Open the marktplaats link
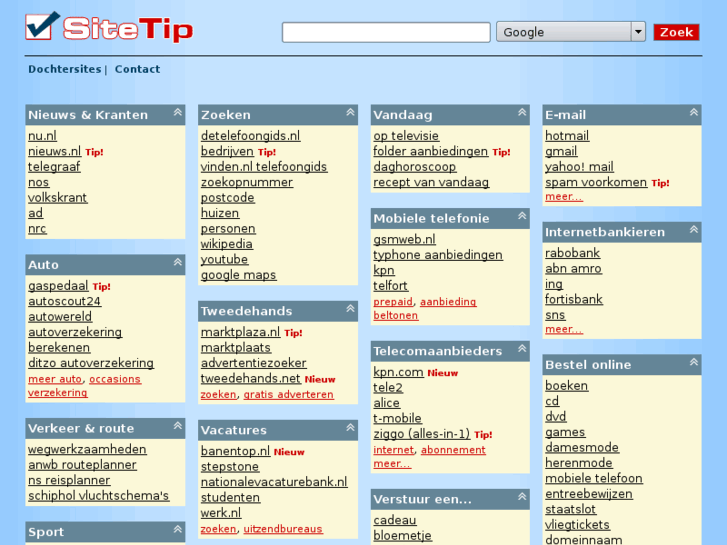 pos(236,348)
